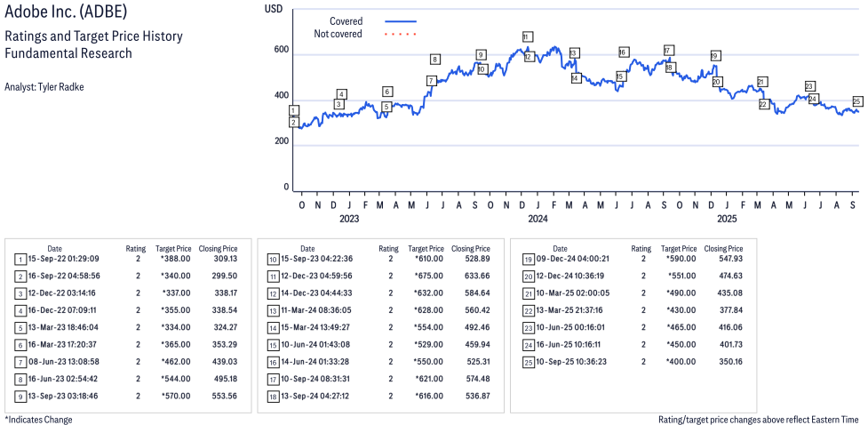Select chart marker 4 in December 2022

341,94
